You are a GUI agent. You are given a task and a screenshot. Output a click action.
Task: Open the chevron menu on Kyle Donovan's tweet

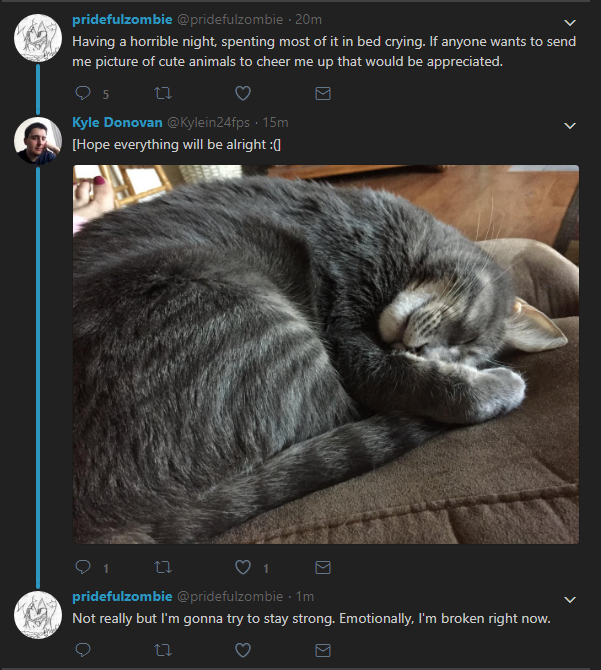pyautogui.click(x=570, y=126)
